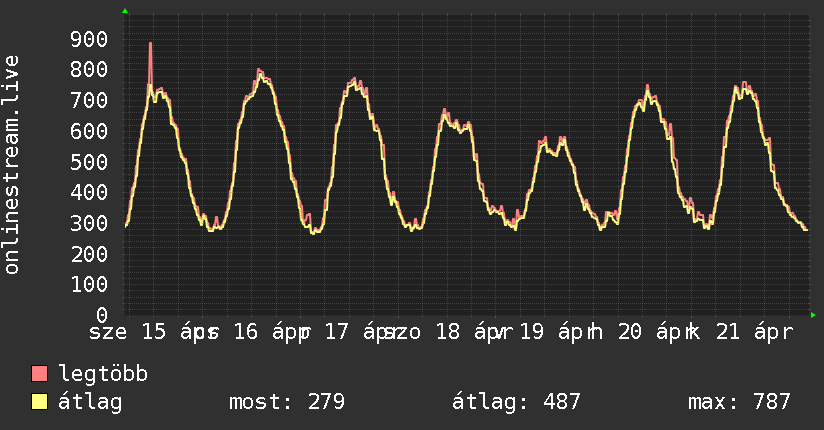Select the legtöbb legend label
The height and width of the screenshot is (430, 824).
click(103, 374)
